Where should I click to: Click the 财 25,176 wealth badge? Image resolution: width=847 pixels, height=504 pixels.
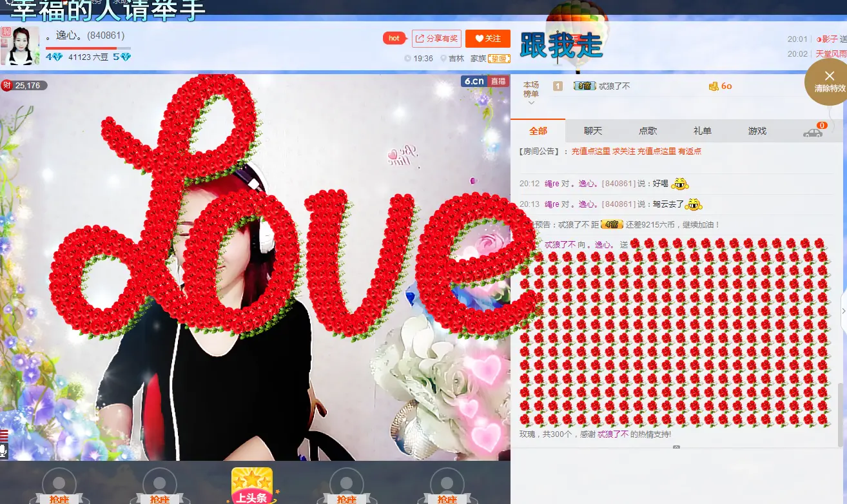point(23,85)
